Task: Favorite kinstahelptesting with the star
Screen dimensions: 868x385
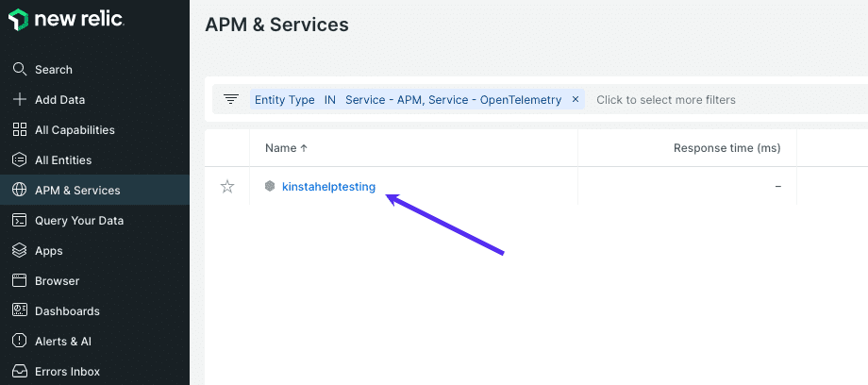Action: click(227, 187)
